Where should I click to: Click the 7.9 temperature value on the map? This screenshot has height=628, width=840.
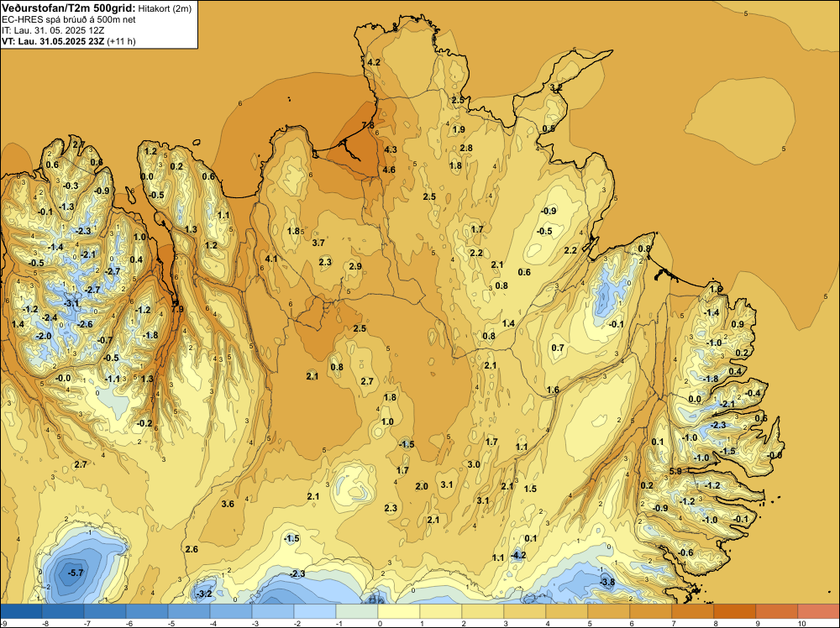click(177, 309)
